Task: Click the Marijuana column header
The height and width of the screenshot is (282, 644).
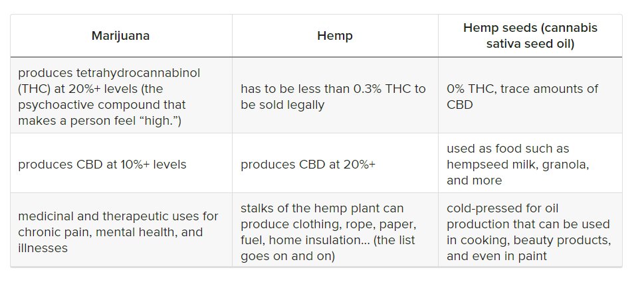Action: click(x=120, y=36)
